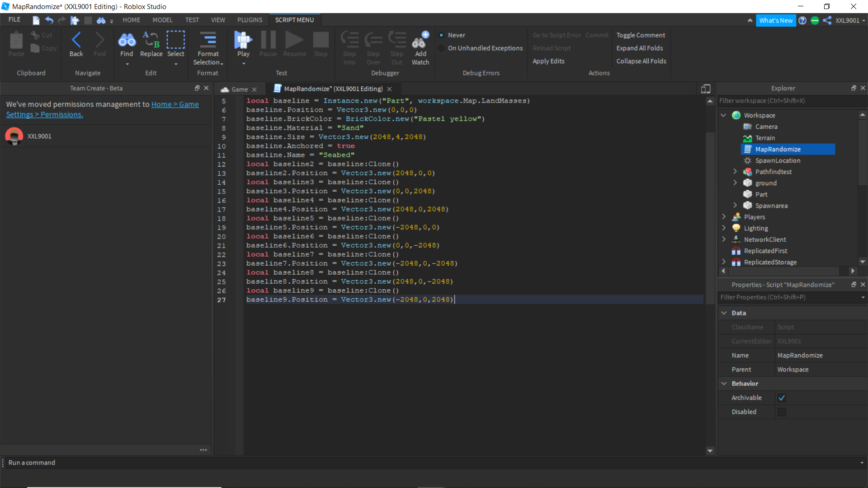The width and height of the screenshot is (868, 488).
Task: Click the Find binoculars icon
Action: click(127, 41)
